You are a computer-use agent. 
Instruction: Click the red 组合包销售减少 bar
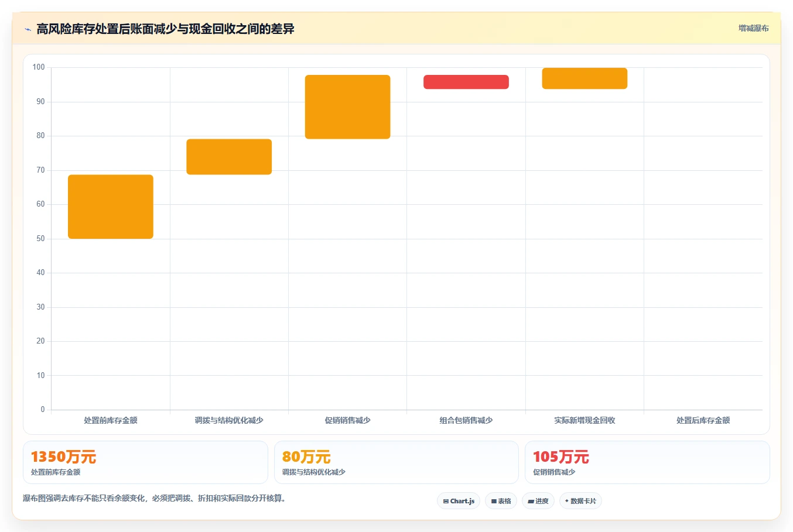coord(466,82)
